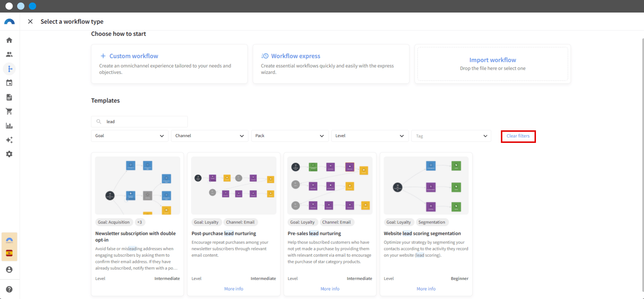Viewport: 644px width, 299px height.
Task: Open the Contacts icon in sidebar
Action: pos(9,54)
